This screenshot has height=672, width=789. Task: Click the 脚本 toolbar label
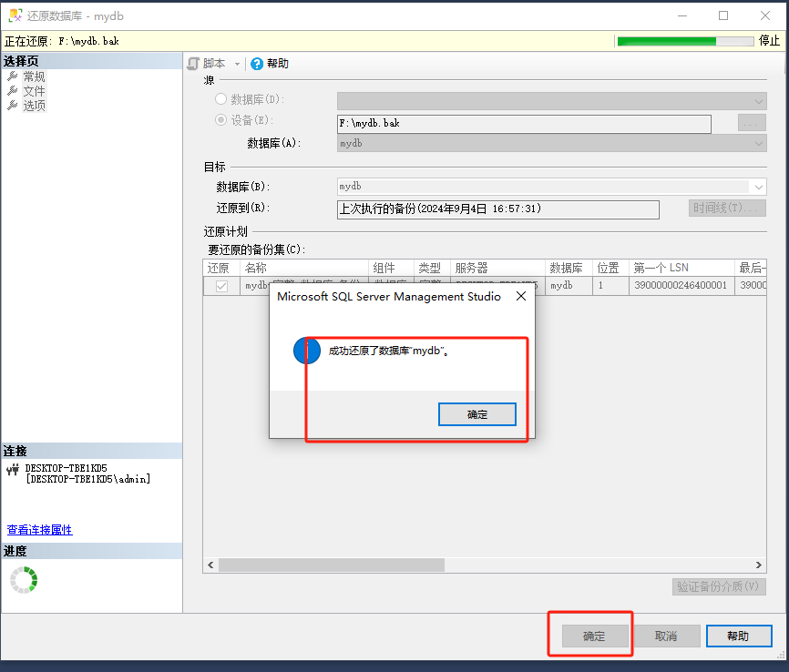click(214, 64)
